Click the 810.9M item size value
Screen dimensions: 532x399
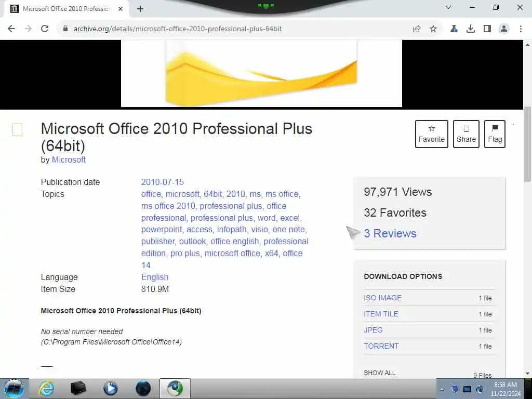click(x=155, y=289)
